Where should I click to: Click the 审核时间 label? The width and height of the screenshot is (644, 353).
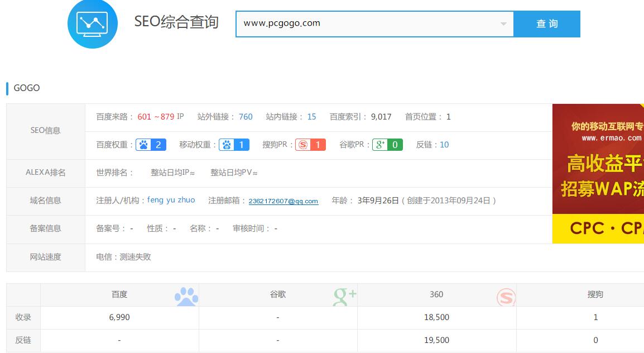click(251, 228)
